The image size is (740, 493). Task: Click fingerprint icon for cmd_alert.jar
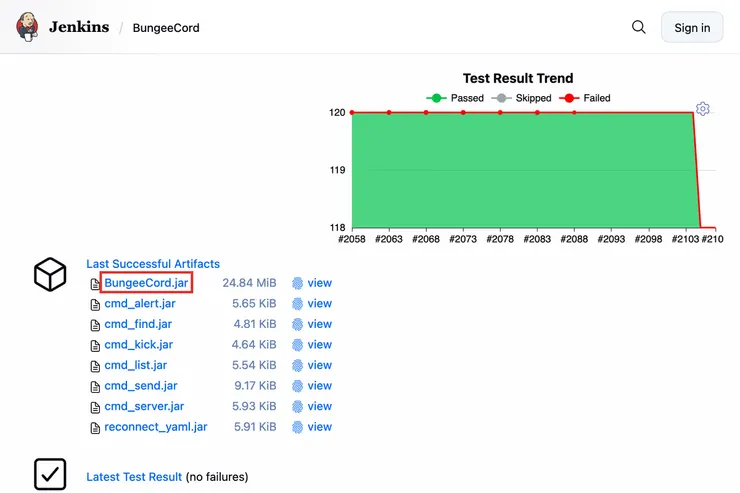(x=297, y=304)
